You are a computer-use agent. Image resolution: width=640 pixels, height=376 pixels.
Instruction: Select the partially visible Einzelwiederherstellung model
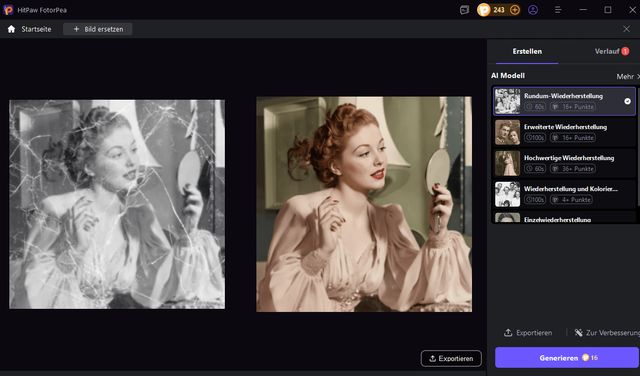(x=564, y=217)
